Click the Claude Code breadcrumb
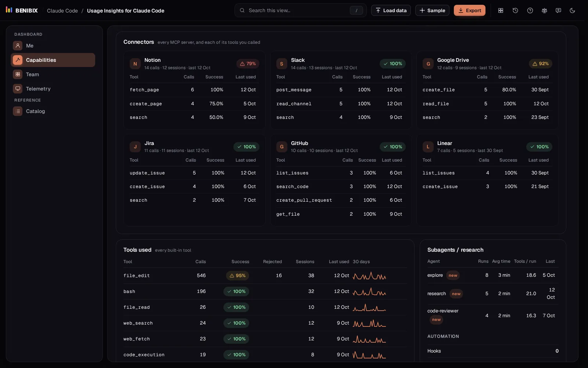Image resolution: width=588 pixels, height=368 pixels. (x=62, y=11)
